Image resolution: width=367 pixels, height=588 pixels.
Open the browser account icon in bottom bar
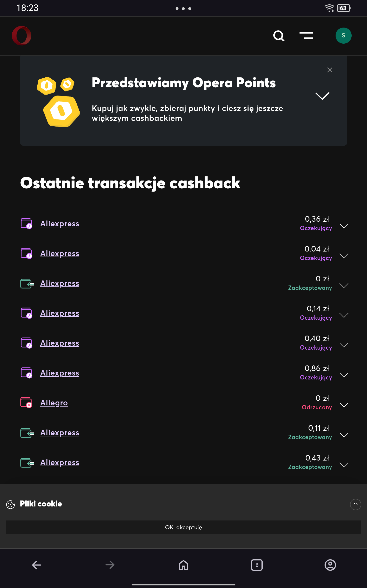[x=330, y=565]
